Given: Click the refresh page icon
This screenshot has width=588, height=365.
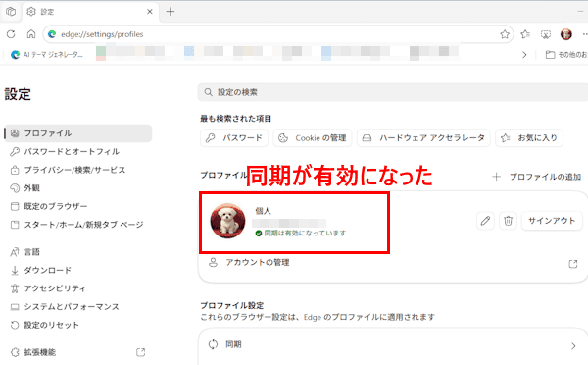Looking at the screenshot, I should click(x=11, y=34).
